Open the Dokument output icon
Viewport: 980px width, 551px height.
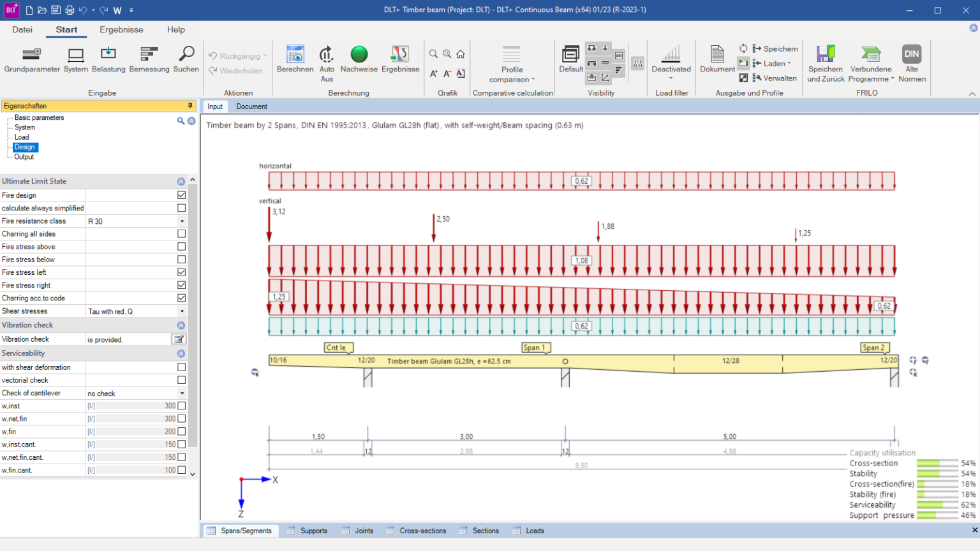click(717, 55)
